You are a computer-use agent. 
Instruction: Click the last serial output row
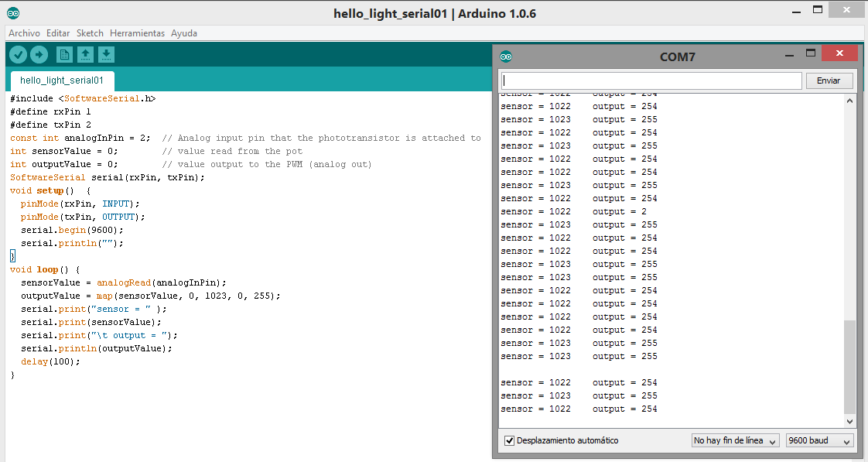click(579, 409)
